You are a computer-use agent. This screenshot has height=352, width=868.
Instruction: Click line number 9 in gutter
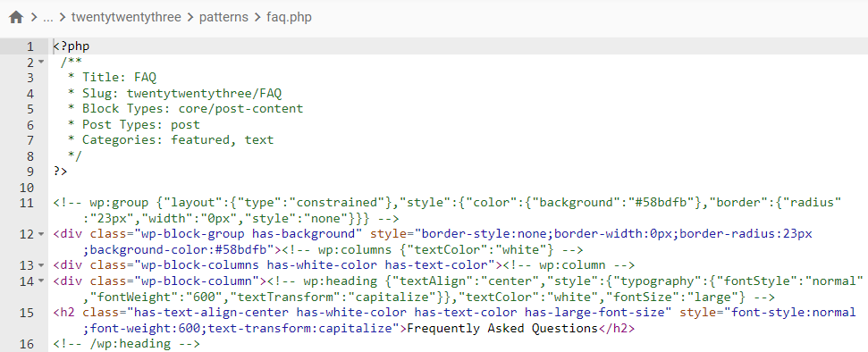pyautogui.click(x=29, y=172)
